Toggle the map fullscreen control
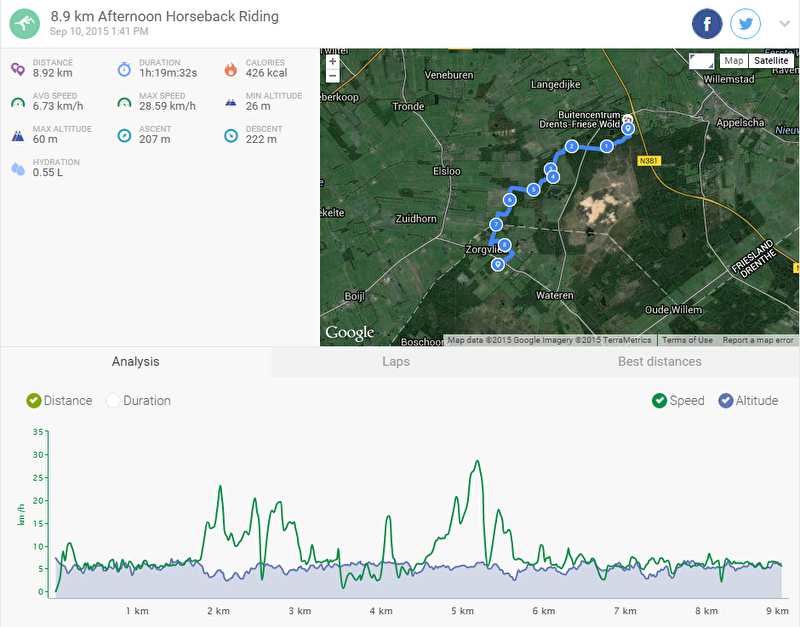The width and height of the screenshot is (800, 627). coord(702,61)
